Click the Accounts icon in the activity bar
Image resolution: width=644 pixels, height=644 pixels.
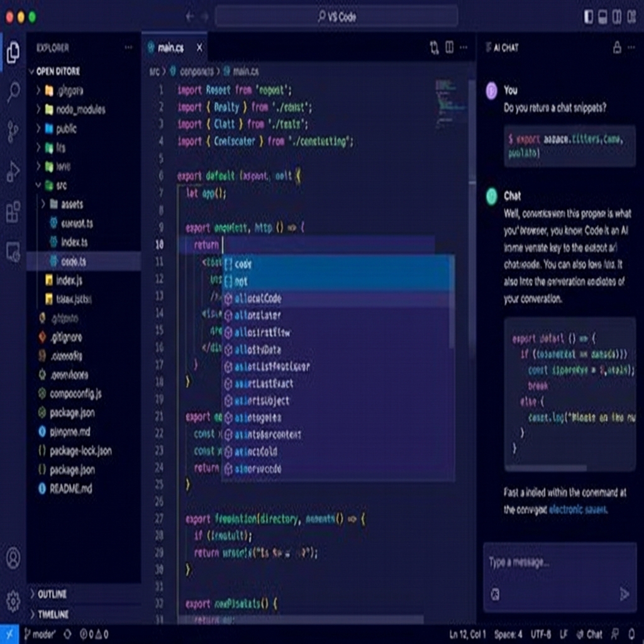(x=14, y=558)
